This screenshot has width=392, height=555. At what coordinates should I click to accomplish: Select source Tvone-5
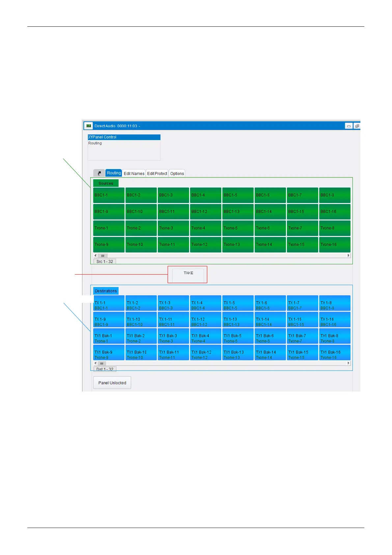click(238, 228)
